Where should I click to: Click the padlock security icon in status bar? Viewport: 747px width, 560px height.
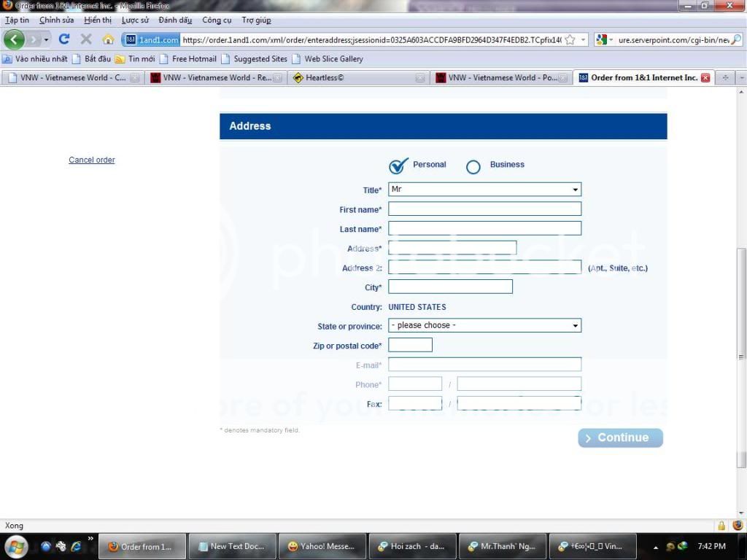click(721, 526)
